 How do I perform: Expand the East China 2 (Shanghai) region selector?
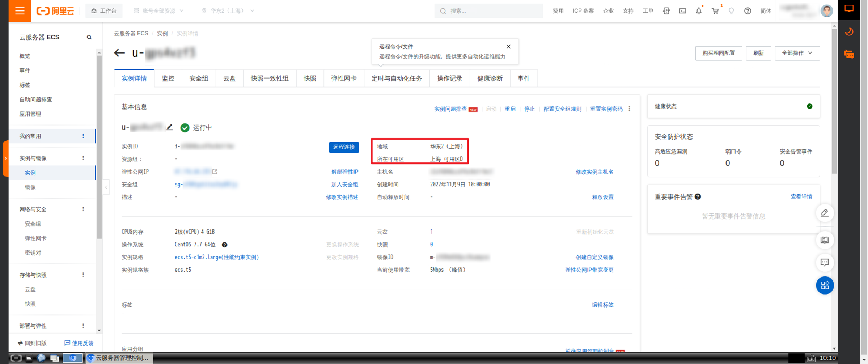point(228,11)
